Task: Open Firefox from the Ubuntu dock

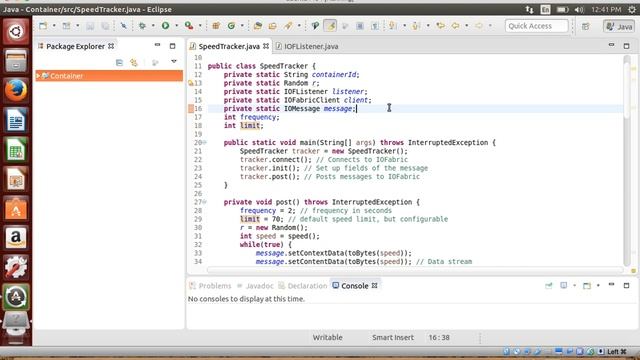Action: [16, 91]
